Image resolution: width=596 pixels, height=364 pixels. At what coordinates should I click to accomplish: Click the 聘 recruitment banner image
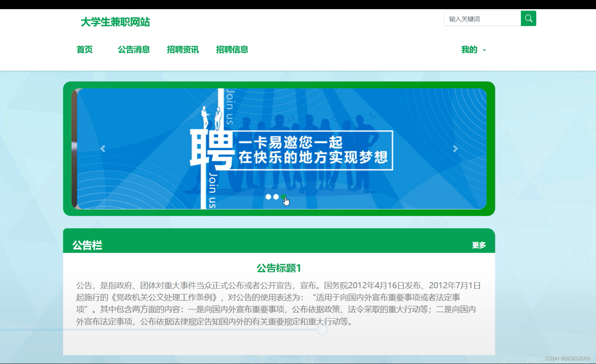point(282,149)
